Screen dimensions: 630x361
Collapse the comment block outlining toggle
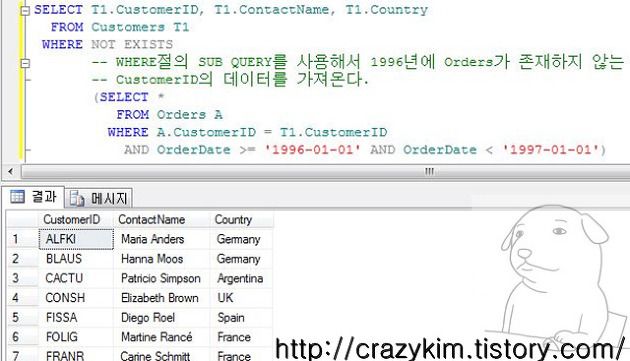(x=25, y=63)
